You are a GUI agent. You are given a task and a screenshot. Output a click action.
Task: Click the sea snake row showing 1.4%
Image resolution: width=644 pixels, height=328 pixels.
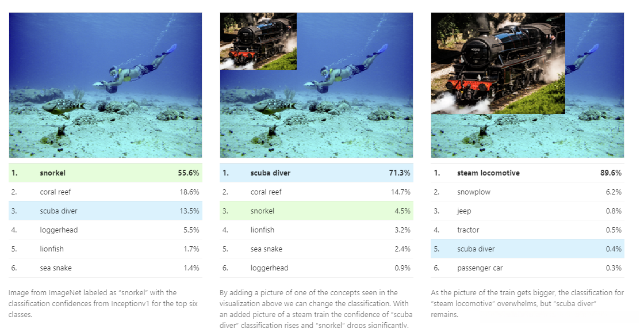(x=105, y=268)
